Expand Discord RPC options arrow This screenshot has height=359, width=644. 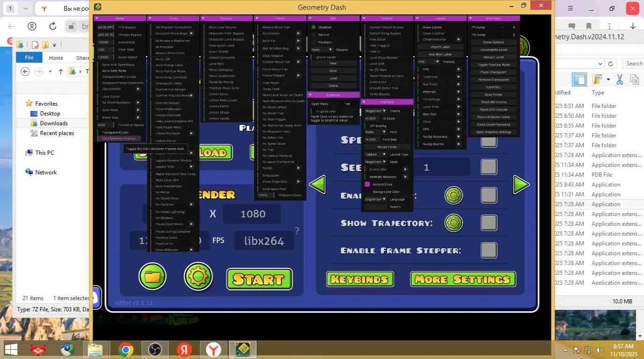(x=138, y=89)
